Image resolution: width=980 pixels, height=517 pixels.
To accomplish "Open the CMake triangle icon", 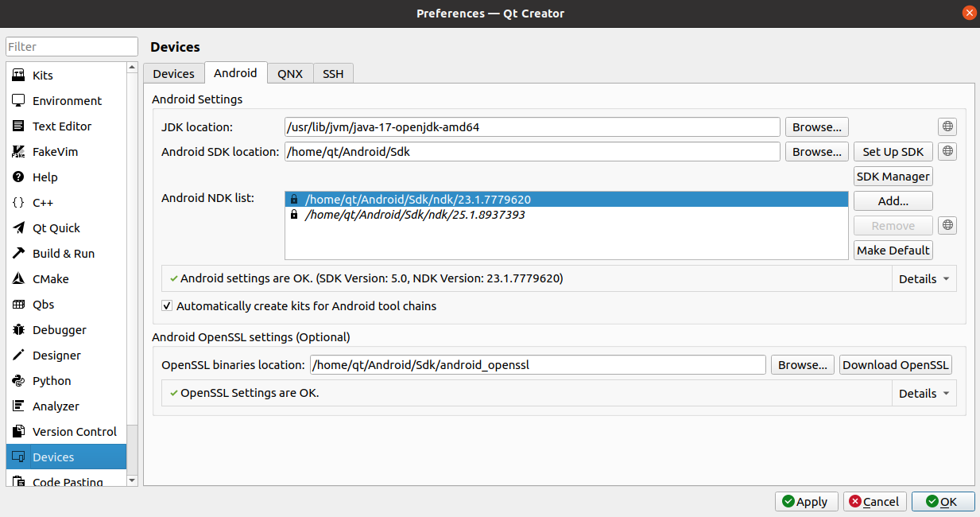I will coord(18,279).
